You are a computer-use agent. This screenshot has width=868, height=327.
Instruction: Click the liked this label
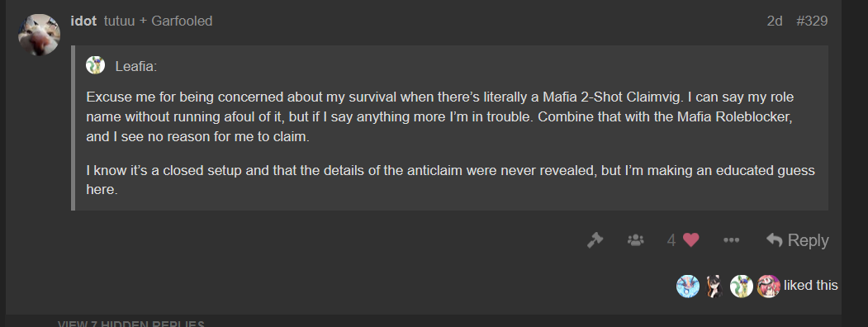click(x=811, y=286)
